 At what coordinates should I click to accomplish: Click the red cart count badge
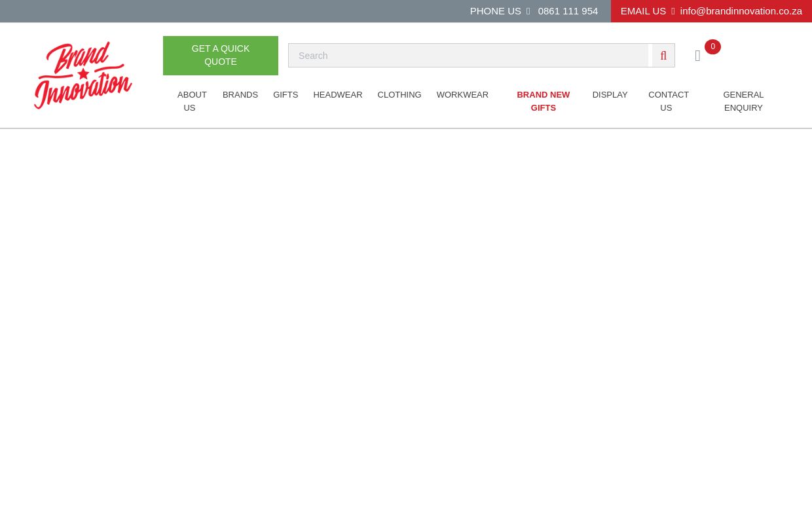click(x=712, y=47)
